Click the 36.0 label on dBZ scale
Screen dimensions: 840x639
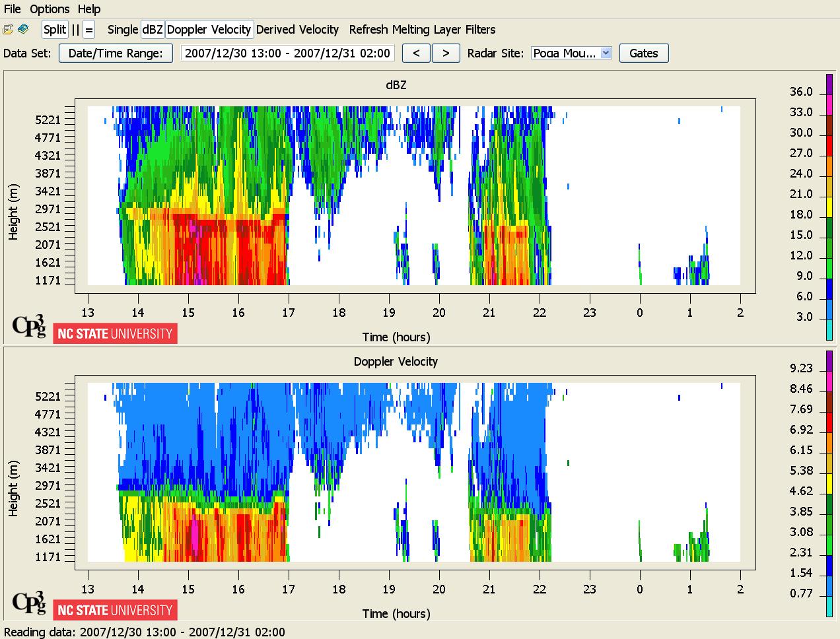[801, 92]
